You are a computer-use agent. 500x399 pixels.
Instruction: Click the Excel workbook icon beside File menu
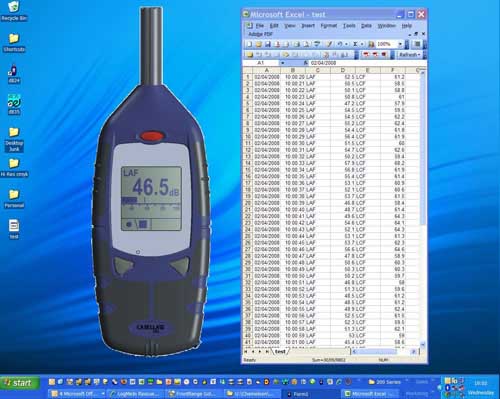249,26
